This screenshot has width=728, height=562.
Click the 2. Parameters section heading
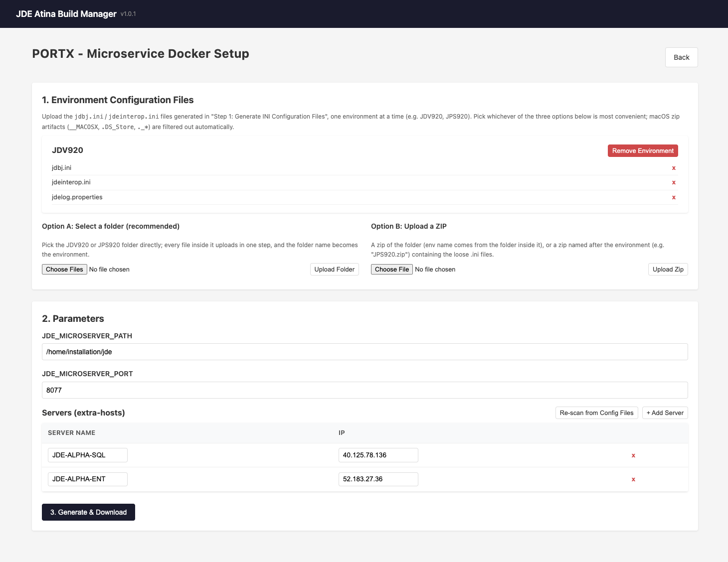(x=73, y=319)
